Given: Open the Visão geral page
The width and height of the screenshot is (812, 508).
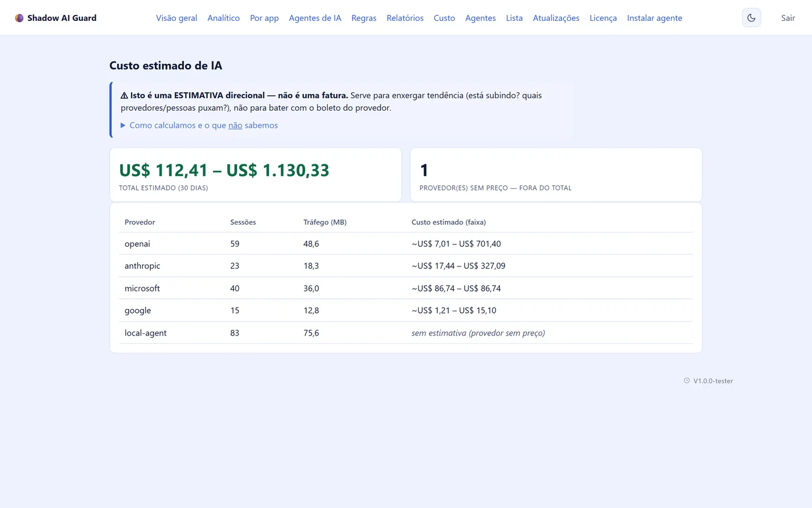Looking at the screenshot, I should (176, 18).
